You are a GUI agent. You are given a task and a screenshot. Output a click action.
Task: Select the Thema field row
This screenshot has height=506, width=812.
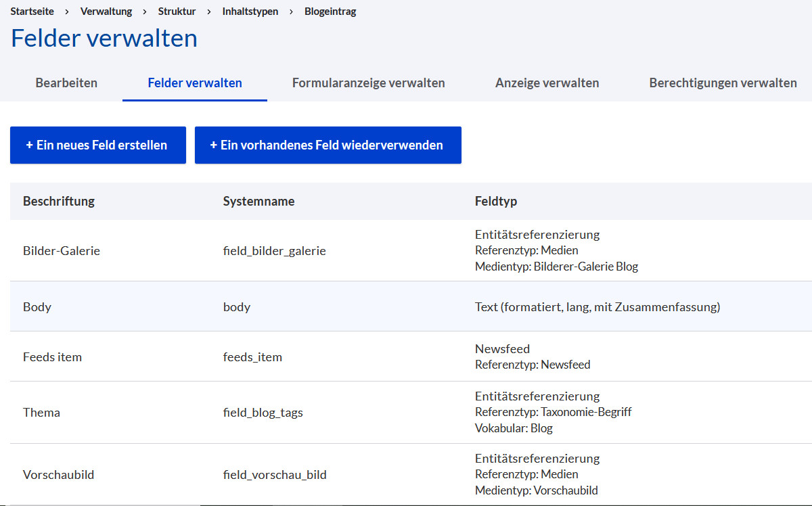point(41,413)
